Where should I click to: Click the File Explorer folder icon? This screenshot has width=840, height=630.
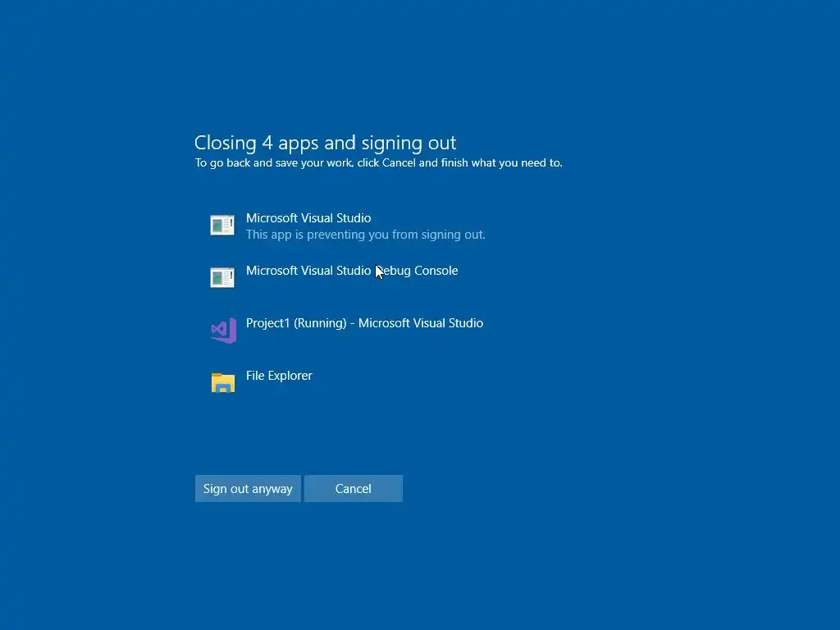tap(223, 382)
